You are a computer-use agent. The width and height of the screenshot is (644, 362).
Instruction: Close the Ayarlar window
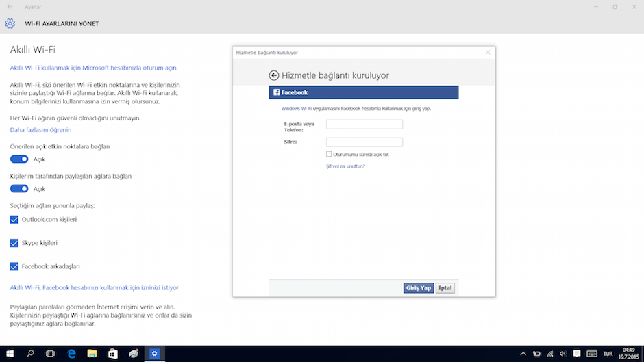pos(634,7)
